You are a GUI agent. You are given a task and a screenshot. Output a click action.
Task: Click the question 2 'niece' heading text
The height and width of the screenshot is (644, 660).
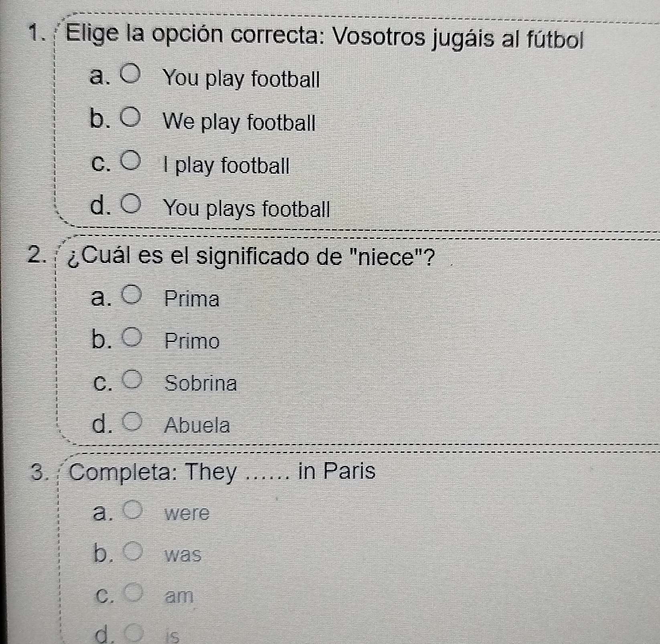[x=252, y=258]
